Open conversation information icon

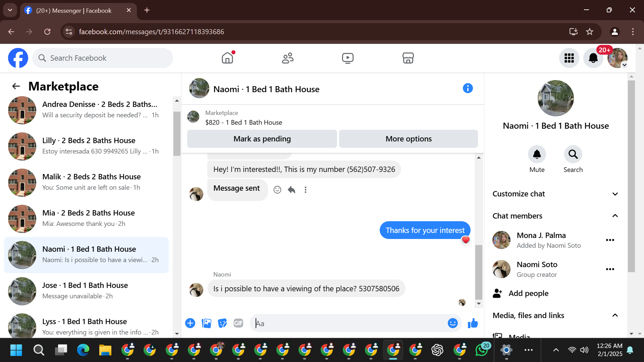[x=468, y=88]
